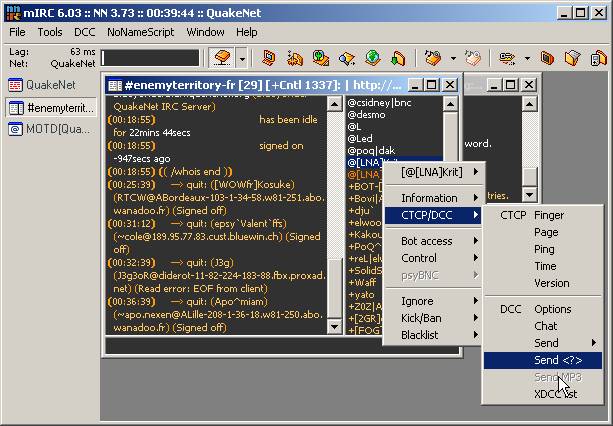Open DCC Options from the submenu
The width and height of the screenshot is (613, 426).
click(543, 309)
